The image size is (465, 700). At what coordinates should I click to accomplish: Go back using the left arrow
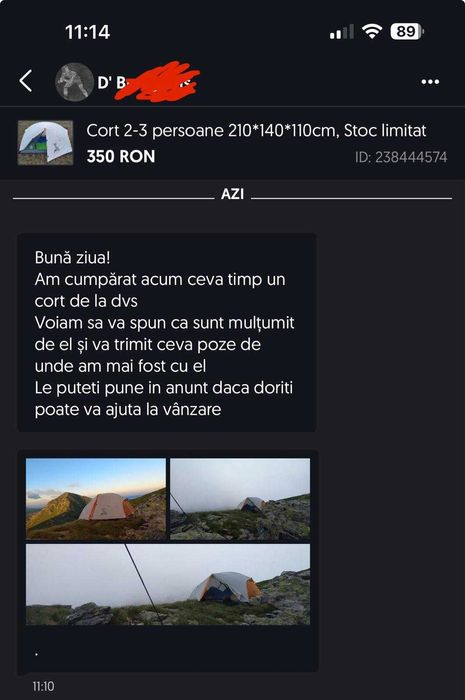pyautogui.click(x=26, y=81)
